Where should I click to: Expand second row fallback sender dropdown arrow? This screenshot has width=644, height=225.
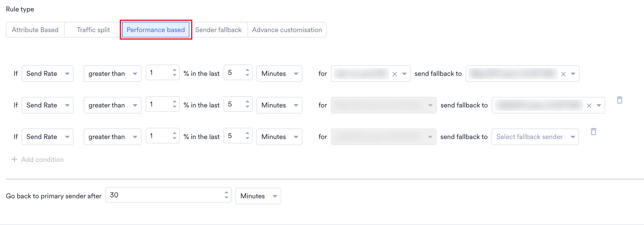coord(599,105)
